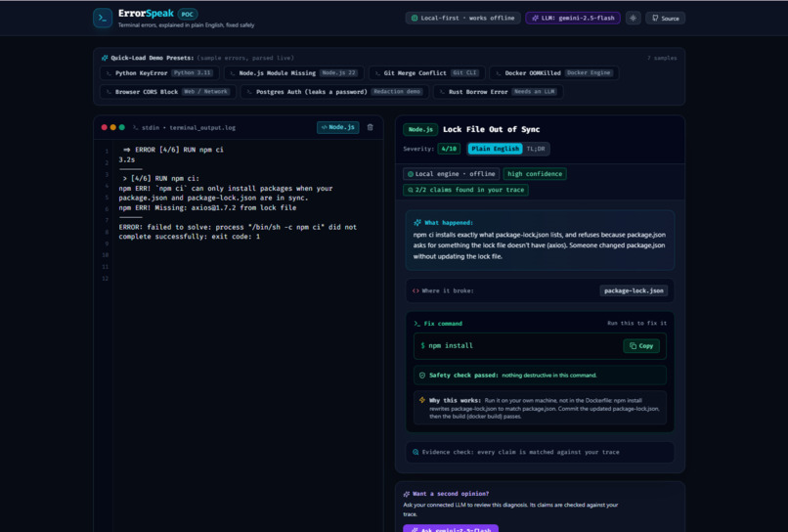Click the prompt icon beside Fix command
The image size is (788, 532).
[417, 324]
